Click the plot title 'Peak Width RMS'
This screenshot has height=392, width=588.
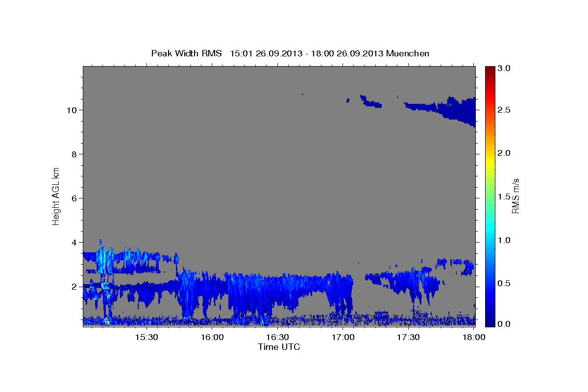click(187, 53)
